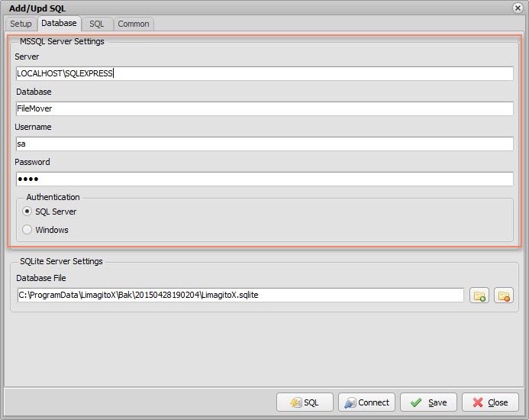529x420 pixels.
Task: Focus the Password field
Action: (x=264, y=179)
